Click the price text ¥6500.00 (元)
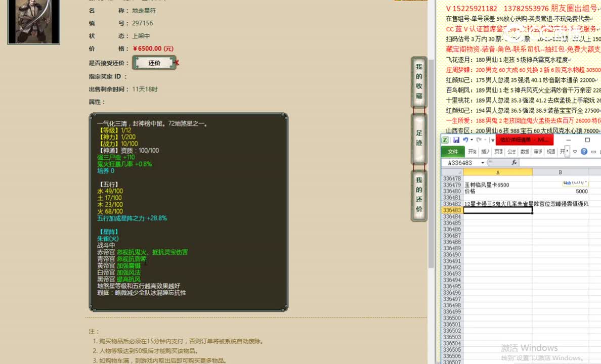This screenshot has width=601, height=364. (153, 49)
